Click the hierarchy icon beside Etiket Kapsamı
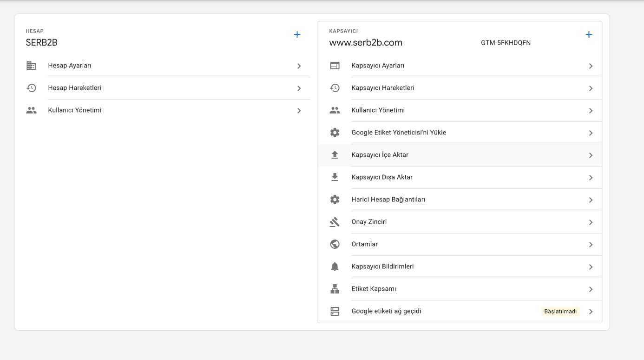Screen dimensions: 644x360 [x=335, y=289]
